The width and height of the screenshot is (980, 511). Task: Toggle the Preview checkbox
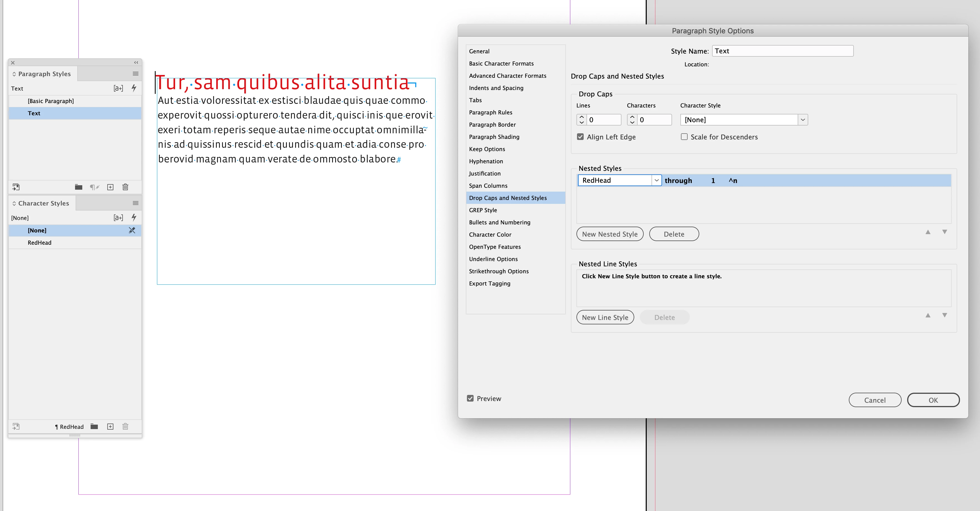pyautogui.click(x=470, y=399)
